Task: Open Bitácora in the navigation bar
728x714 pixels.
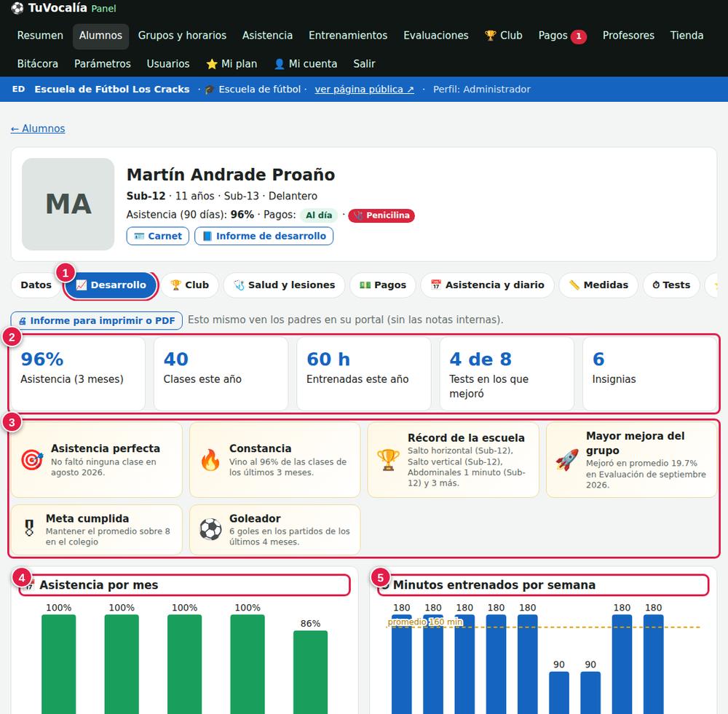Action: tap(38, 64)
